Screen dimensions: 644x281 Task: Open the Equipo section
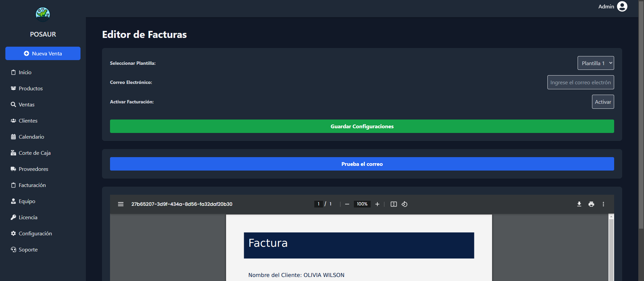[43, 201]
